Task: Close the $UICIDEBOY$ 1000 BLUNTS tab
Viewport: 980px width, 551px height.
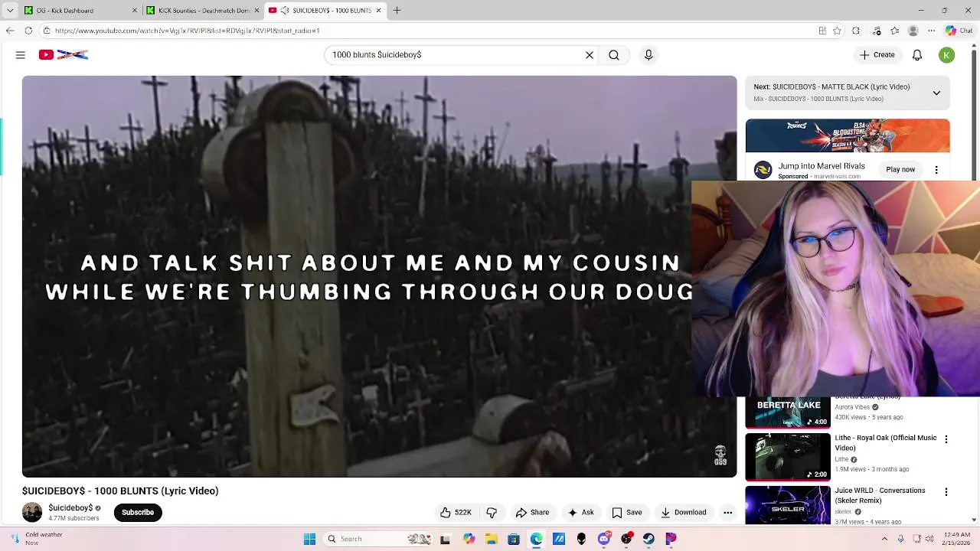Action: pyautogui.click(x=378, y=11)
